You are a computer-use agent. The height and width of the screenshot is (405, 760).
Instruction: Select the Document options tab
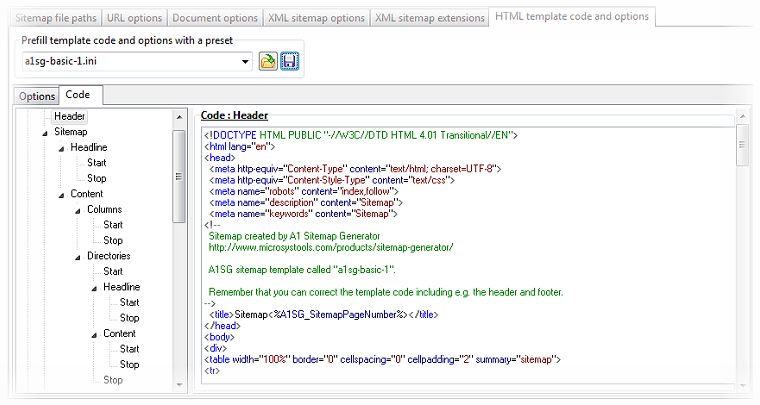(214, 18)
